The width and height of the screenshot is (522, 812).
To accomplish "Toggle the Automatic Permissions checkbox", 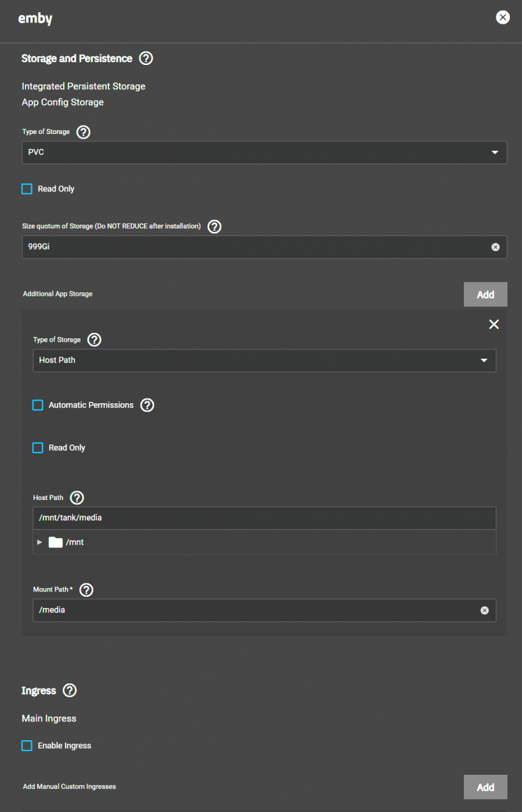I will 38,405.
